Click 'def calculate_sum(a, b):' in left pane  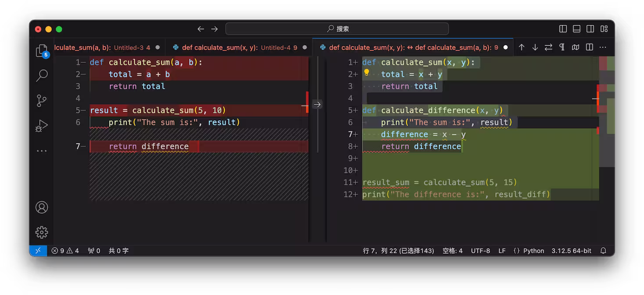click(x=146, y=62)
